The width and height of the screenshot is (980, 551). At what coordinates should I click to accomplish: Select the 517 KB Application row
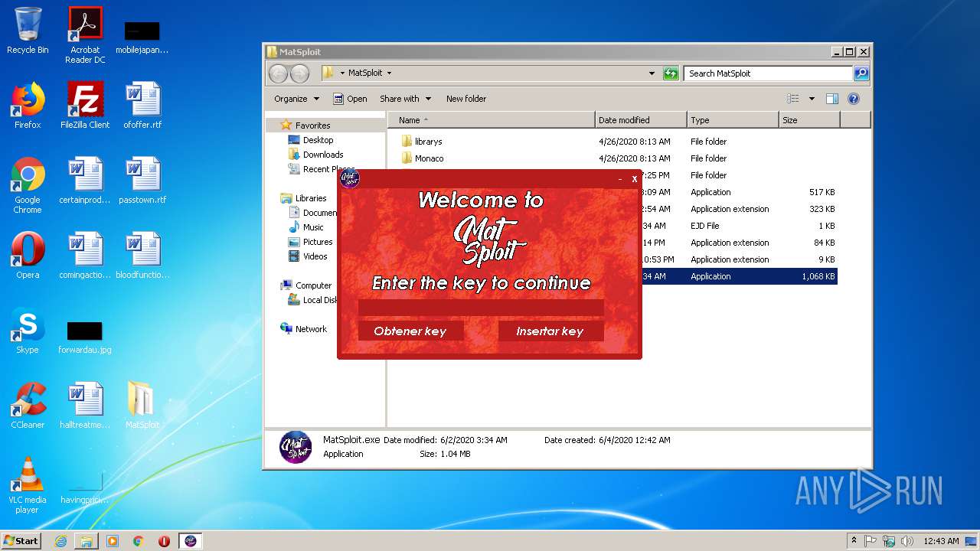point(739,192)
